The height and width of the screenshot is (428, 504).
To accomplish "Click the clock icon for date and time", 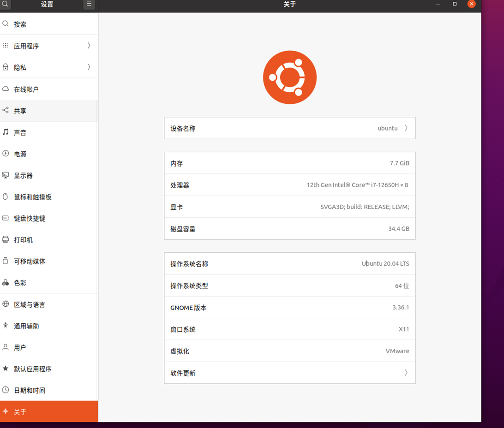I will coord(6,390).
